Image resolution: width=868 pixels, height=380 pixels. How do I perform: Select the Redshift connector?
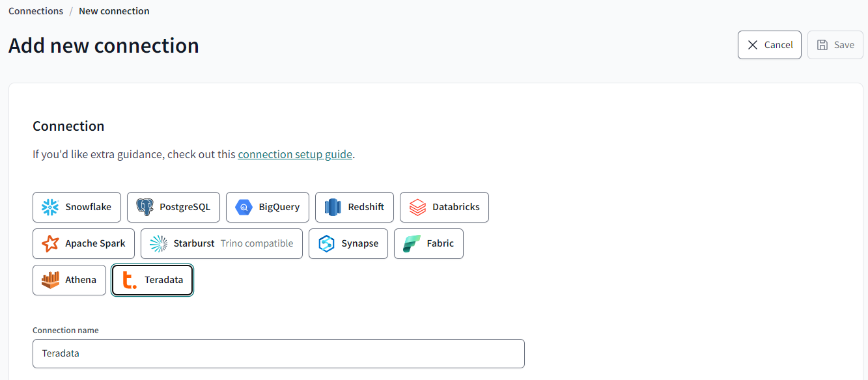354,207
